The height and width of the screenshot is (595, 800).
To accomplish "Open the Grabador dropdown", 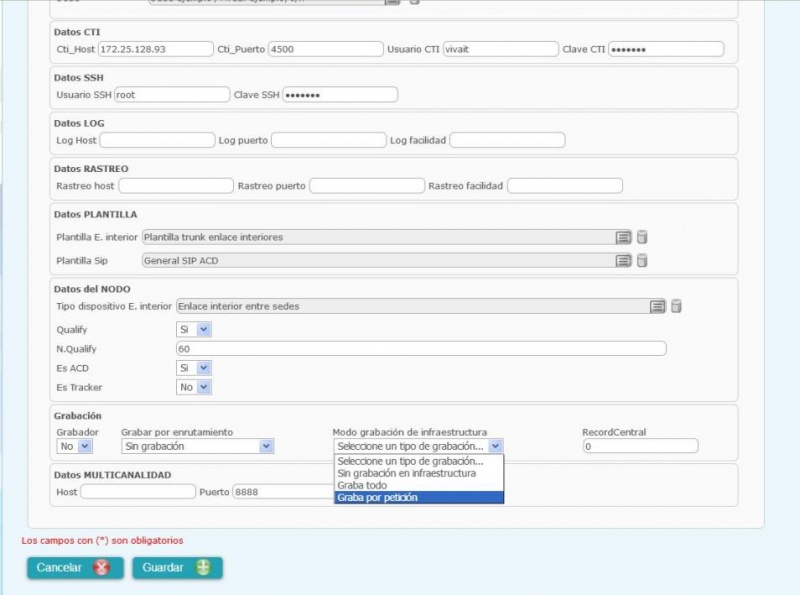I will point(74,447).
